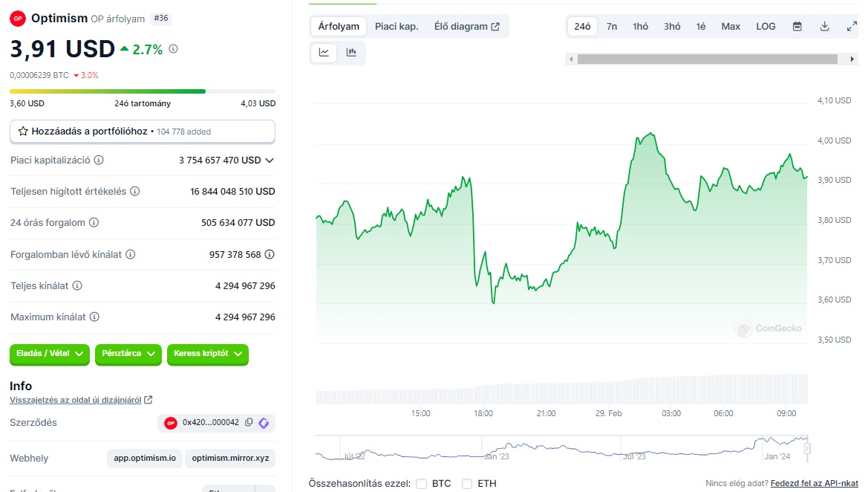This screenshot has height=492, width=868.
Task: Click the star icon in Hozzáadás a portfólióhoz
Action: pyautogui.click(x=23, y=132)
